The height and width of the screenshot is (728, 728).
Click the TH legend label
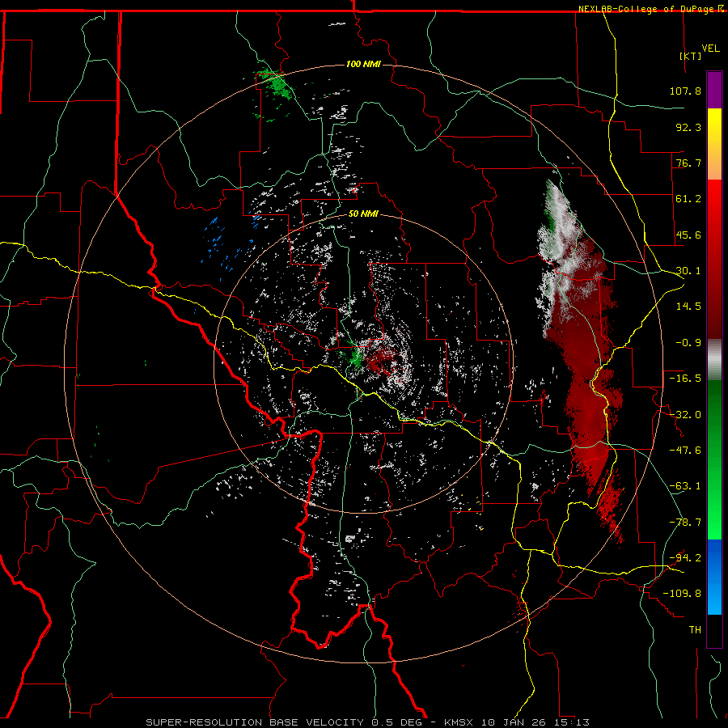pyautogui.click(x=695, y=629)
